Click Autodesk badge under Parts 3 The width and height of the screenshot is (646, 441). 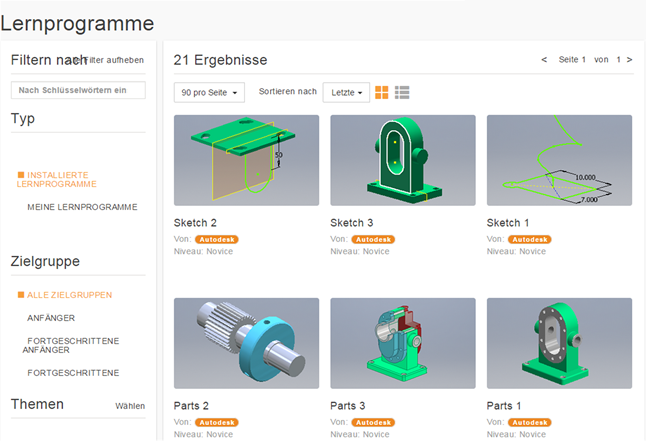pyautogui.click(x=373, y=422)
